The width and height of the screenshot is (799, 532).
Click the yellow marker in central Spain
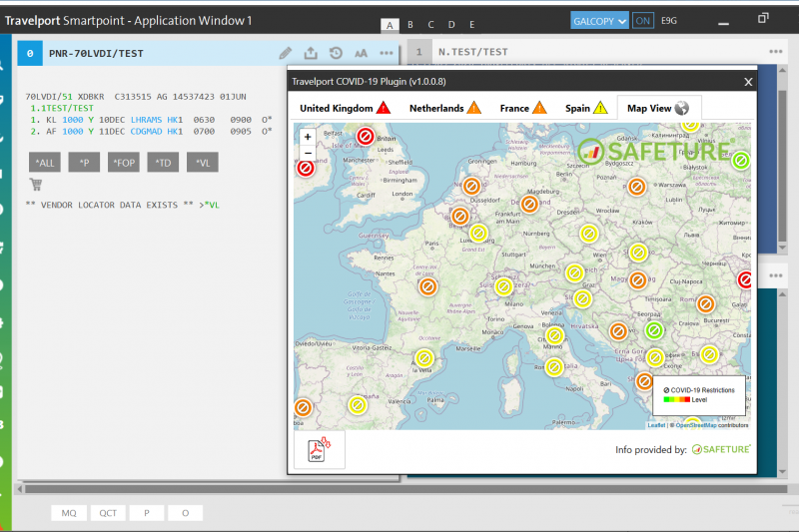point(358,405)
